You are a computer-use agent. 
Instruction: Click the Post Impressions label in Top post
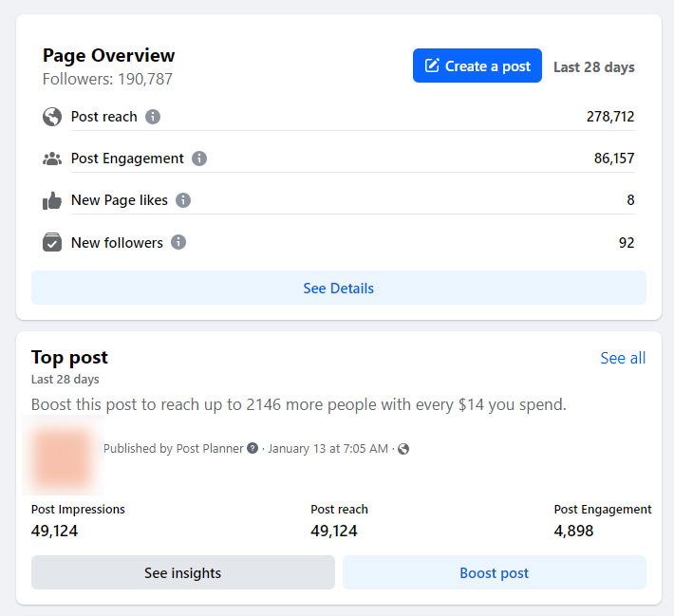78,510
